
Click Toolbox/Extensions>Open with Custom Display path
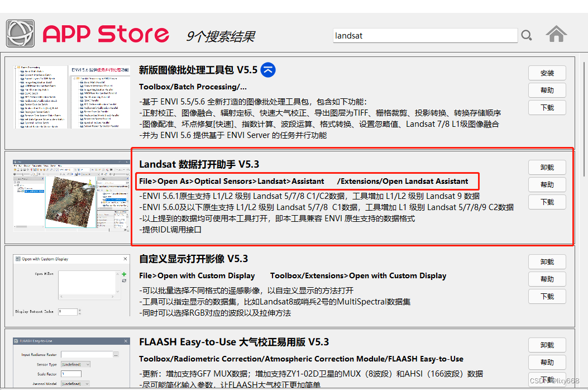(x=358, y=276)
